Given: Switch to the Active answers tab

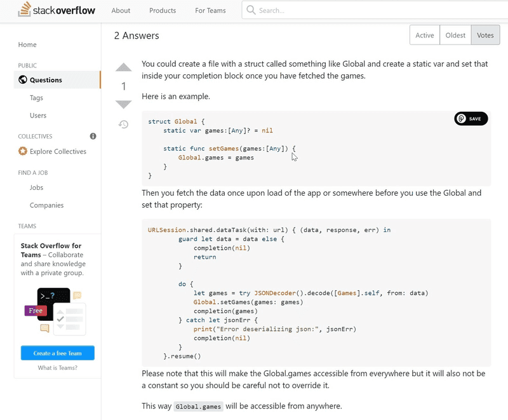Looking at the screenshot, I should click(x=424, y=35).
